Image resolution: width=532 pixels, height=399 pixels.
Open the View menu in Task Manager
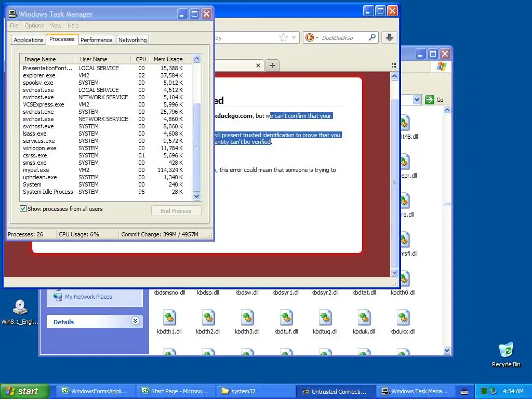click(56, 25)
